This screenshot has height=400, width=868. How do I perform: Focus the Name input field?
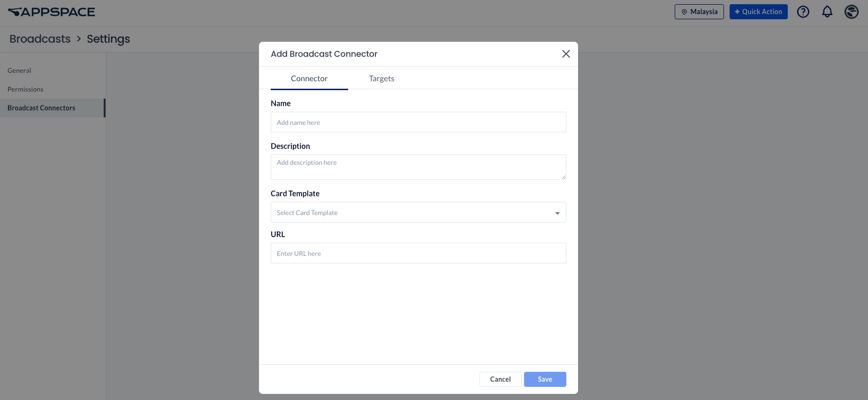[x=419, y=122]
